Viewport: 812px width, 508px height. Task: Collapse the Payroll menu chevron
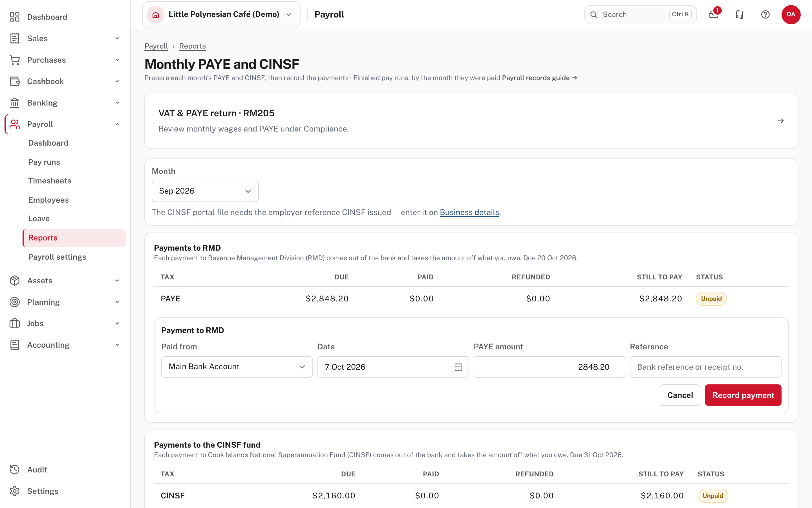(x=117, y=124)
